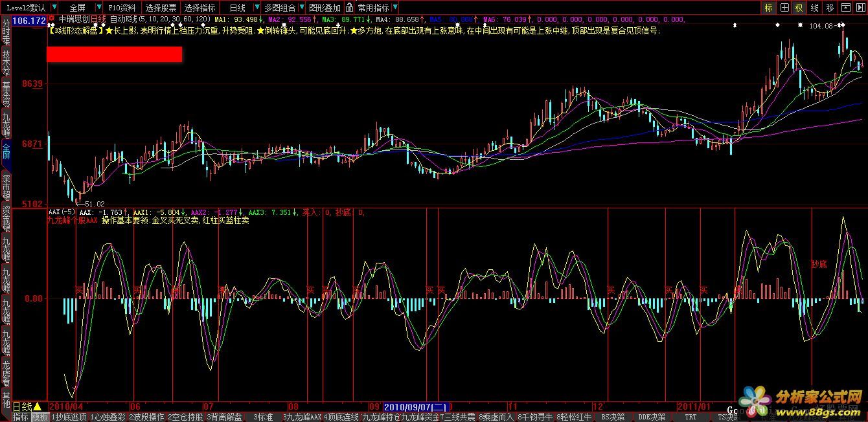Select the 模板 bottom tab

click(40, 417)
